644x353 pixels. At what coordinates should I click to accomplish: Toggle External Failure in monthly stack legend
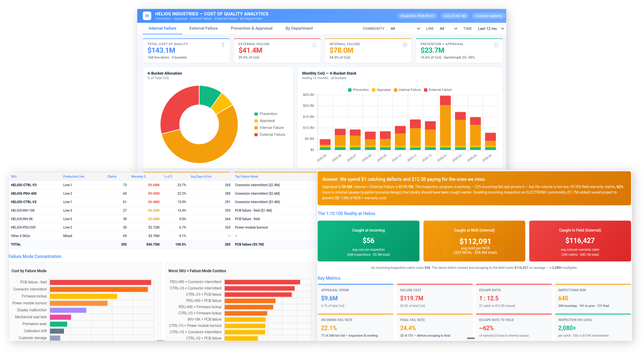[438, 90]
